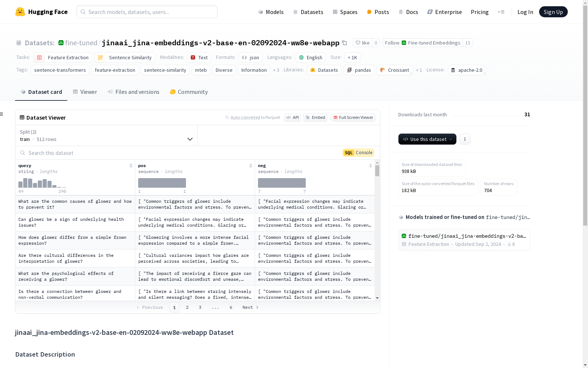Image resolution: width=588 pixels, height=368 pixels.
Task: Switch to the Viewer tab
Action: point(85,92)
